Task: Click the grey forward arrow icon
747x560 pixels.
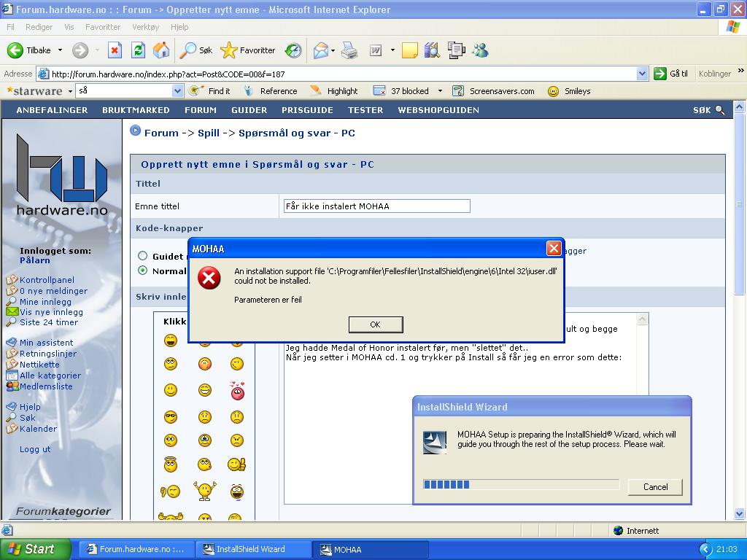Action: [x=80, y=50]
